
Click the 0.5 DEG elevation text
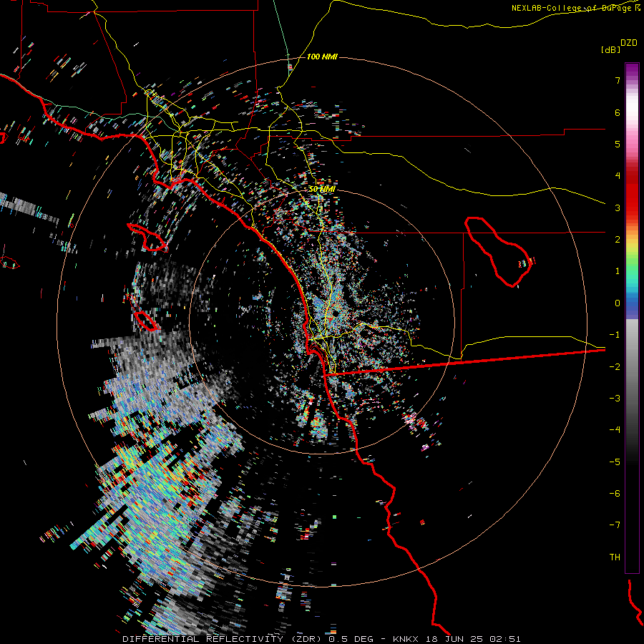coord(351,639)
